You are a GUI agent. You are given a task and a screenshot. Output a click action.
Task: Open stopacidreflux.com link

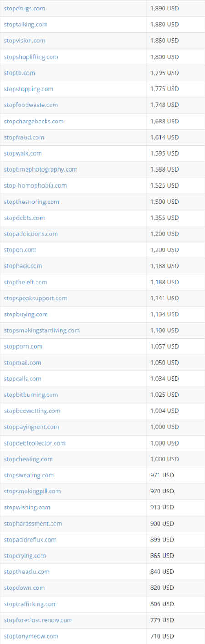[30, 539]
